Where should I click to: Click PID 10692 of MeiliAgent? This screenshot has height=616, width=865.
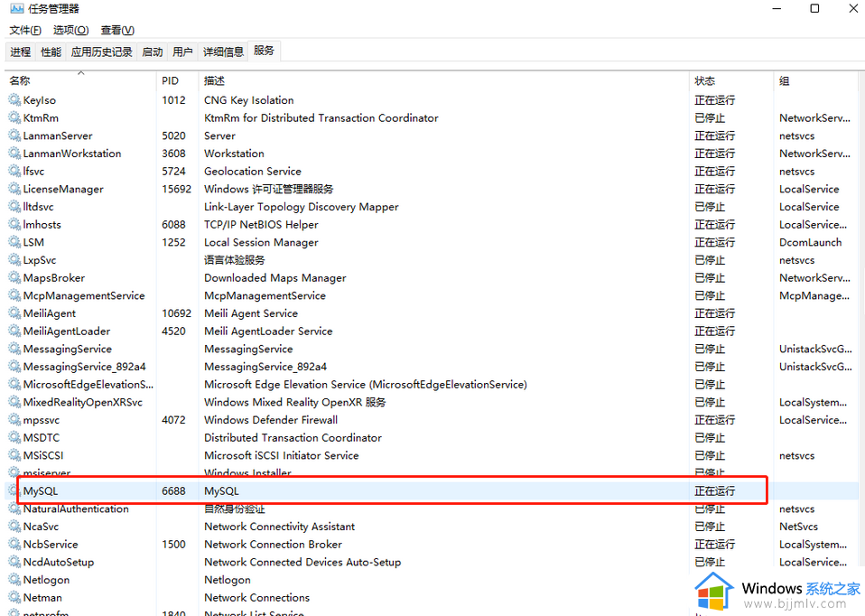pos(177,313)
